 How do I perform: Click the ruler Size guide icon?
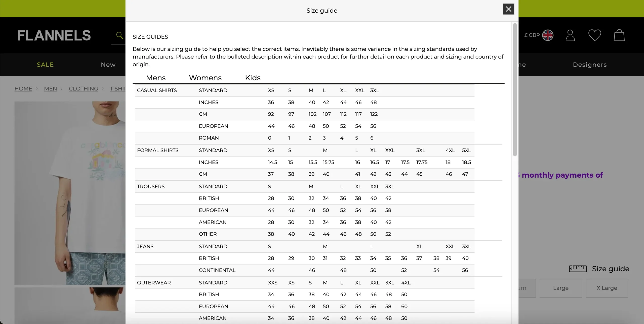click(x=578, y=269)
